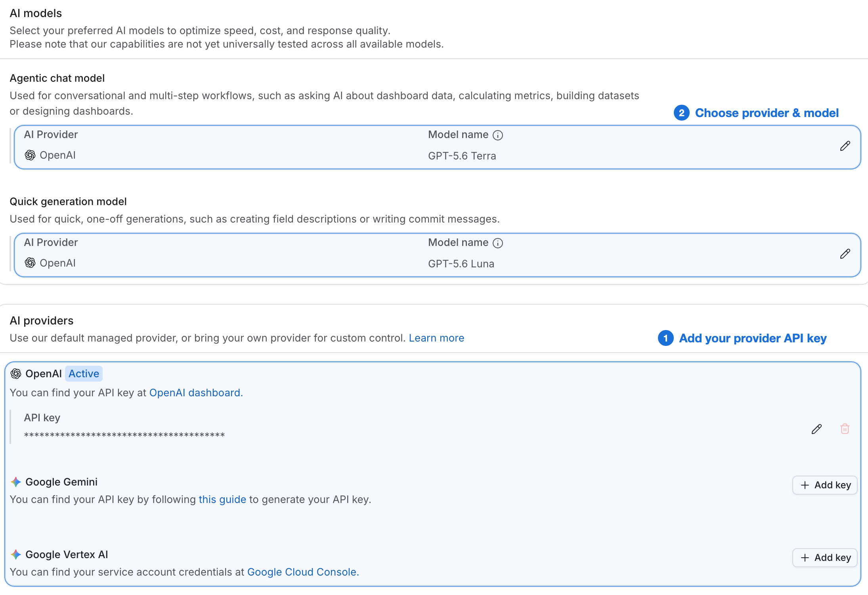The height and width of the screenshot is (595, 868).
Task: Click the Quick generation model heading
Action: 68,202
